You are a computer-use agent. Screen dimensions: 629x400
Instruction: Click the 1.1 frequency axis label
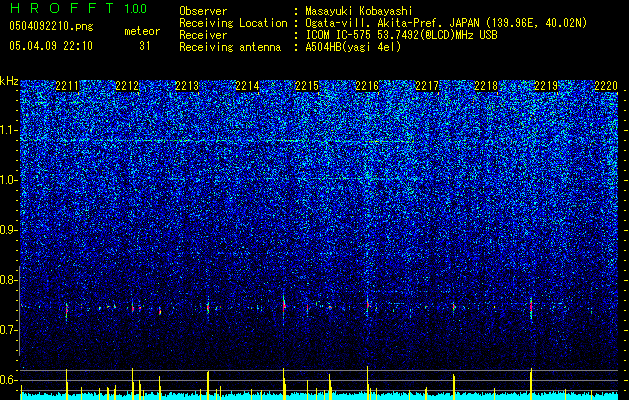click(x=7, y=130)
